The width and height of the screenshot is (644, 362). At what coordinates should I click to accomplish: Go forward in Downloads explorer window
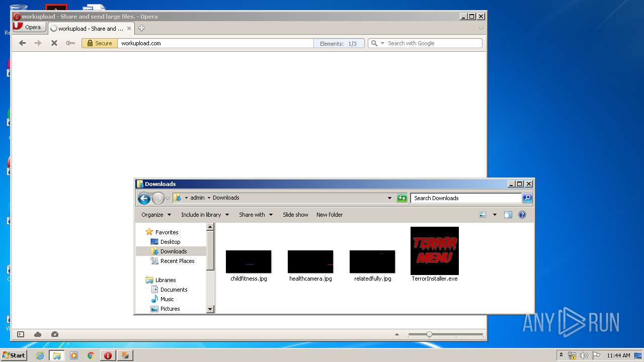158,198
